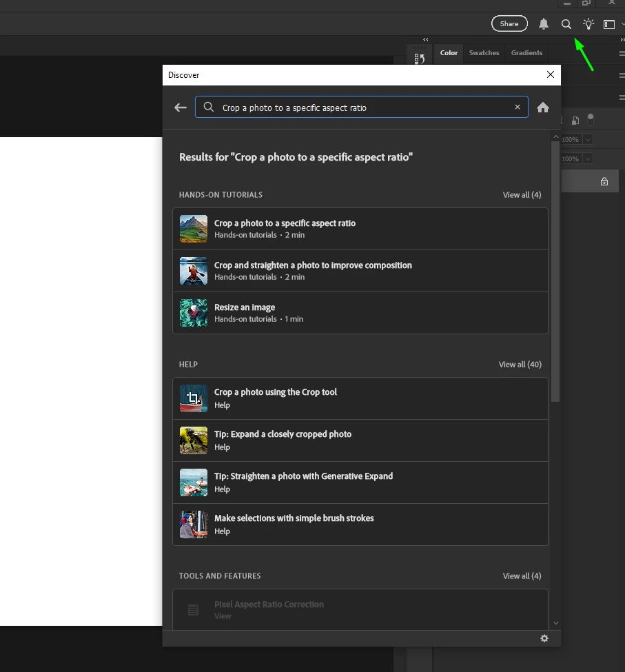Screen dimensions: 625x672
Task: Open the Discover lightbulb icon
Action: [x=588, y=24]
